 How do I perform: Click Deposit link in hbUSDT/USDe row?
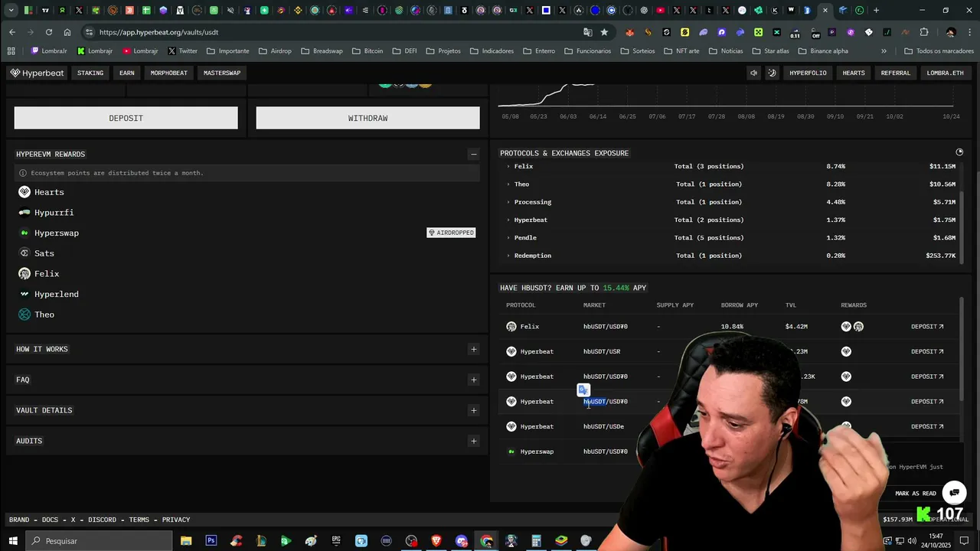pyautogui.click(x=927, y=426)
